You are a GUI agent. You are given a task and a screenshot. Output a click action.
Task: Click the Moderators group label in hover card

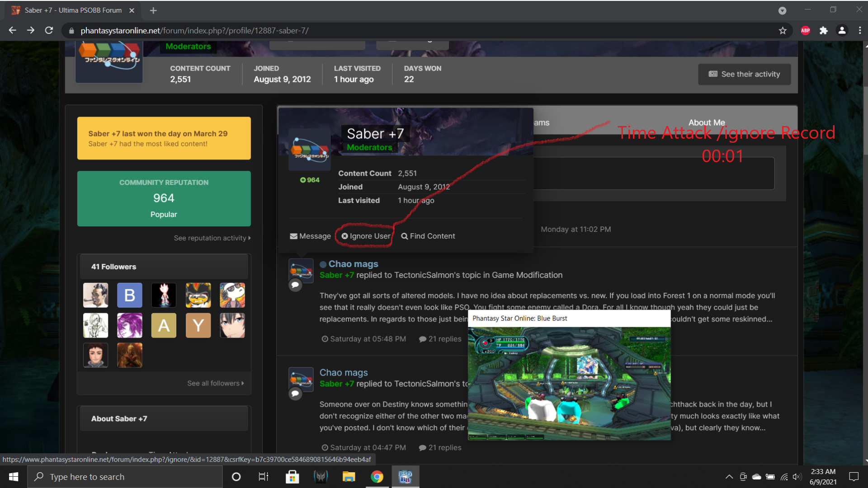point(369,147)
